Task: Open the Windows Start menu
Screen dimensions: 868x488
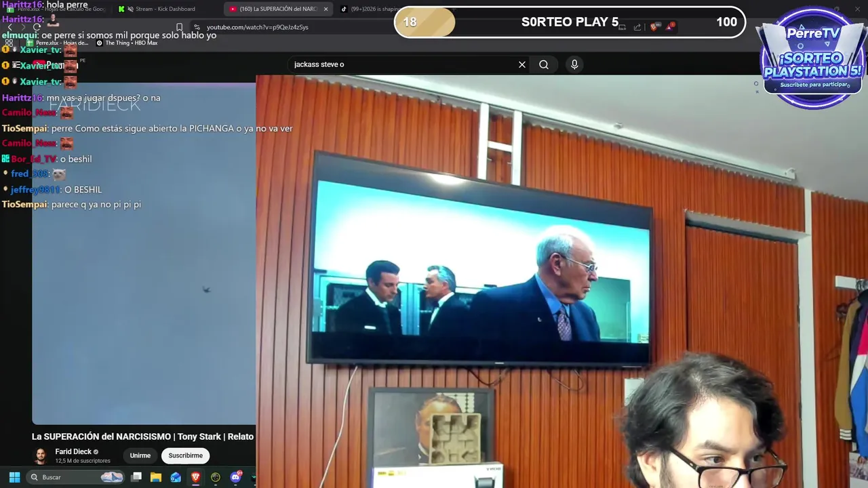Action: pyautogui.click(x=14, y=477)
